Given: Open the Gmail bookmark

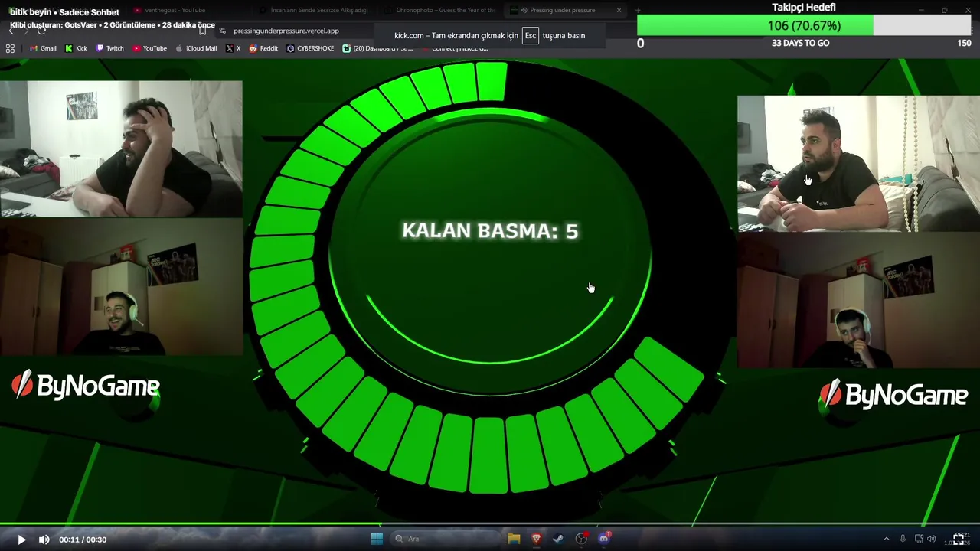Looking at the screenshot, I should (43, 48).
